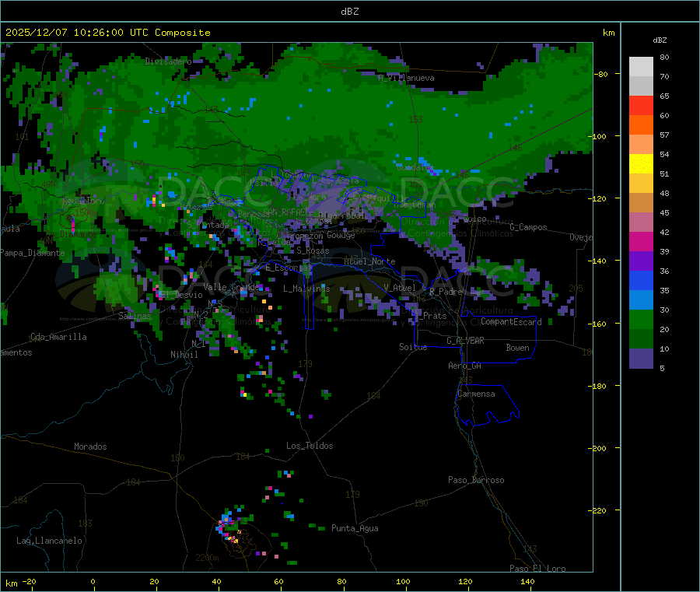This screenshot has width=700, height=592.
Task: Click the Cda_Amarilla label
Action: (58, 337)
